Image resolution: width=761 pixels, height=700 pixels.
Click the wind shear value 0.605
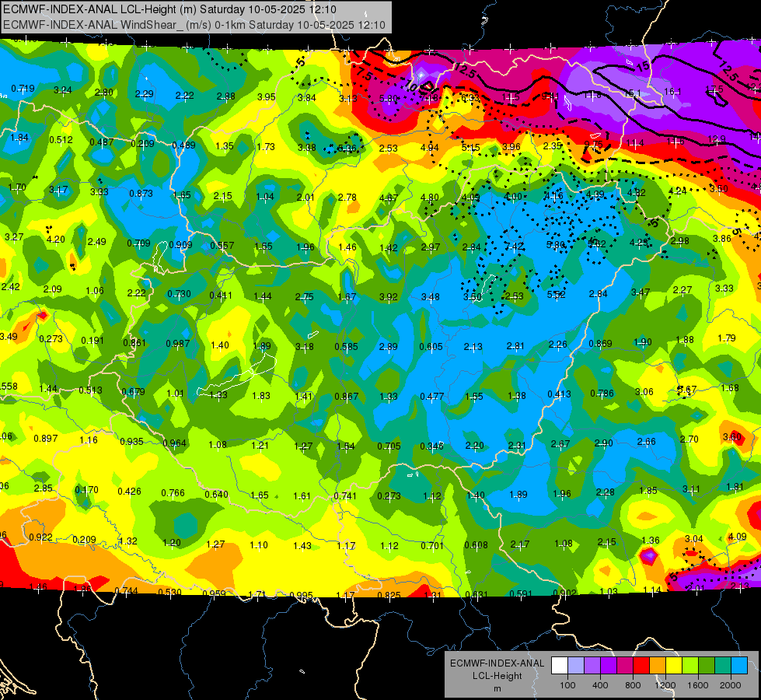tap(431, 346)
